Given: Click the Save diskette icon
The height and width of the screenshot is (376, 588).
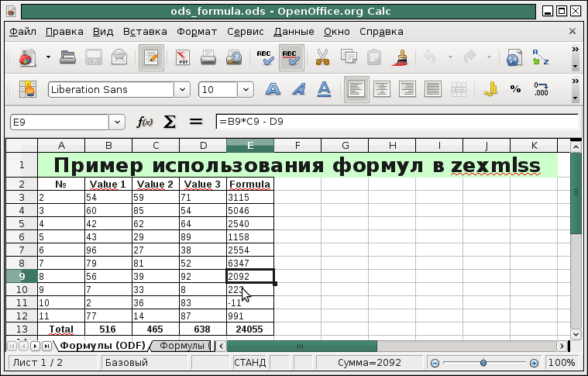Looking at the screenshot, I should tap(94, 57).
